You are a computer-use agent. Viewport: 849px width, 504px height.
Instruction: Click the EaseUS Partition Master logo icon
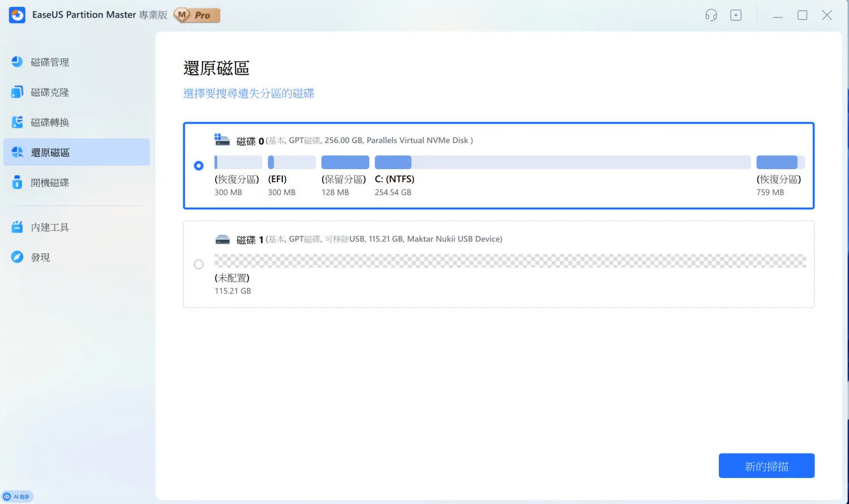(x=17, y=15)
